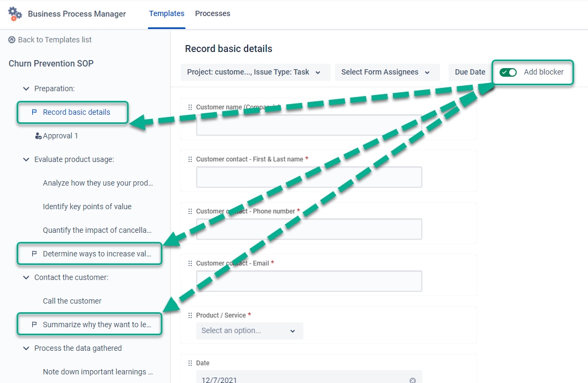
Task: Click the flag icon beside Summarize why they want to leave
Action: point(34,325)
